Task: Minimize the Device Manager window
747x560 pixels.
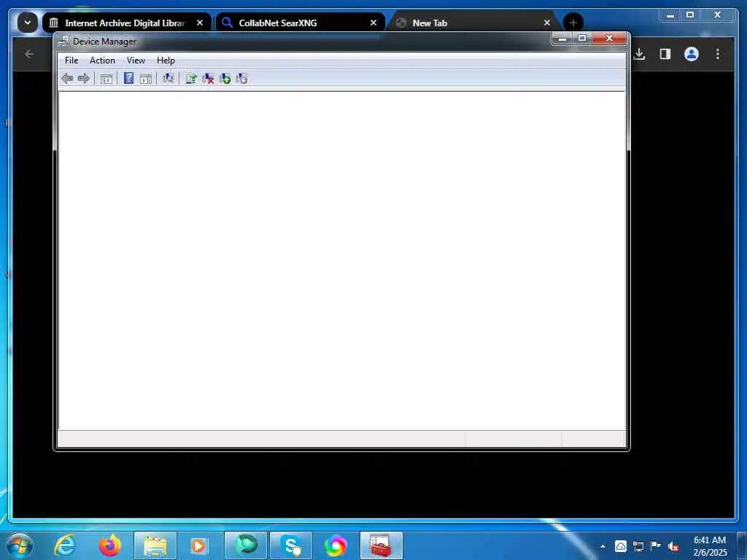Action: click(562, 38)
